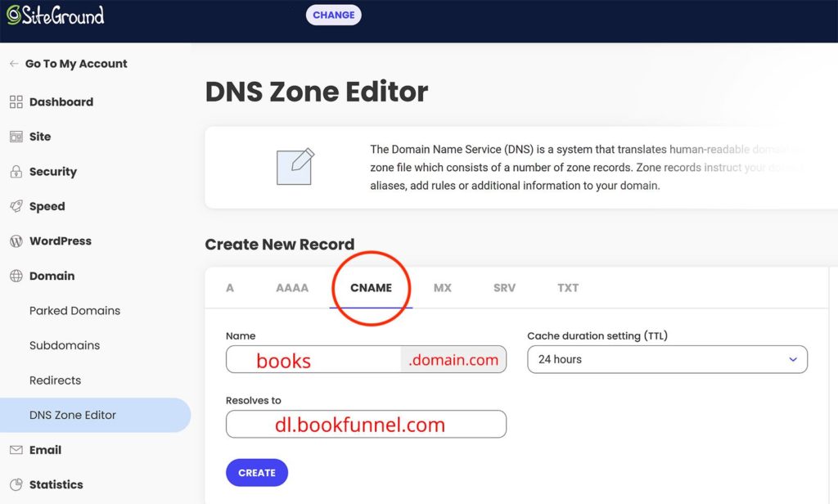Click the SiteGround logo
This screenshot has height=504, width=838.
click(56, 15)
